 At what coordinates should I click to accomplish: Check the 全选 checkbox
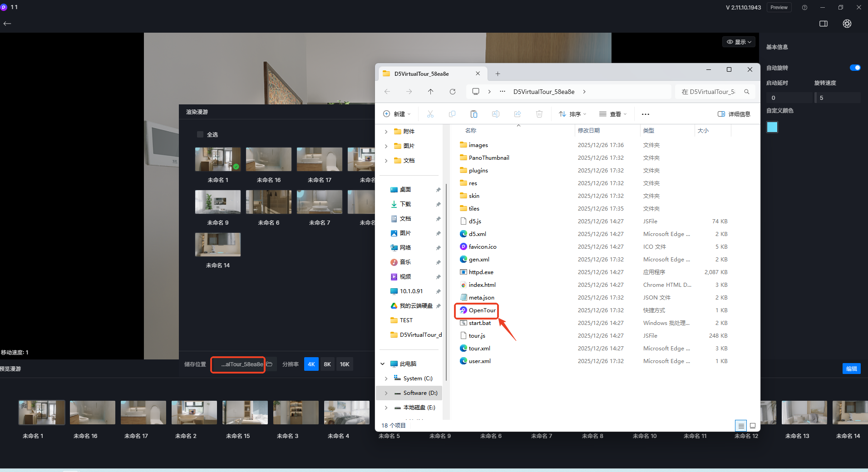tap(200, 134)
